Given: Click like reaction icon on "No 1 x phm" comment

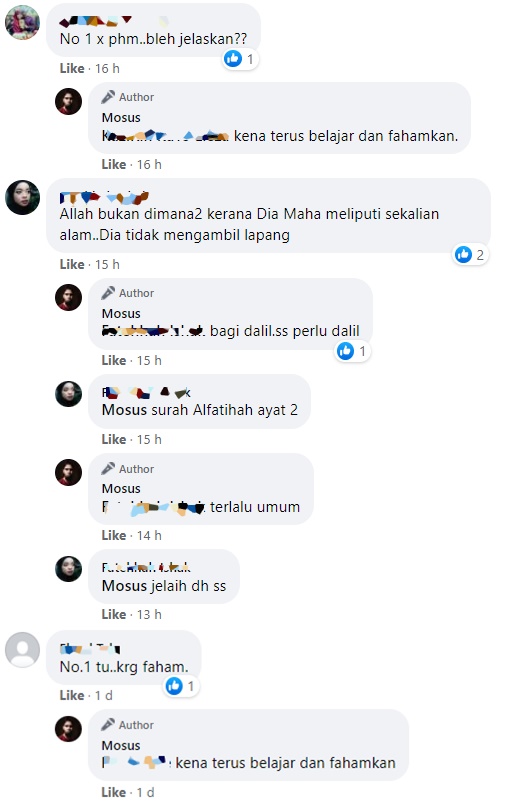Looking at the screenshot, I should tap(233, 59).
